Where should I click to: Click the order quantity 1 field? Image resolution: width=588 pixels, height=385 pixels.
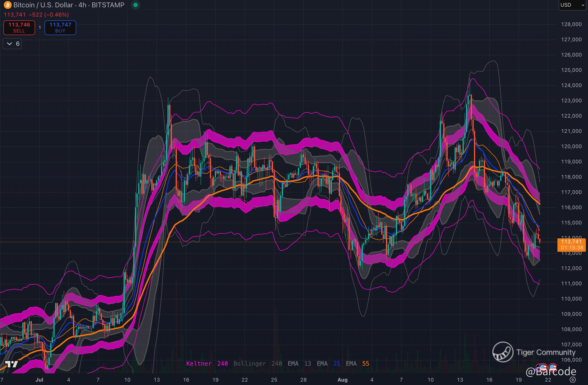(x=40, y=28)
